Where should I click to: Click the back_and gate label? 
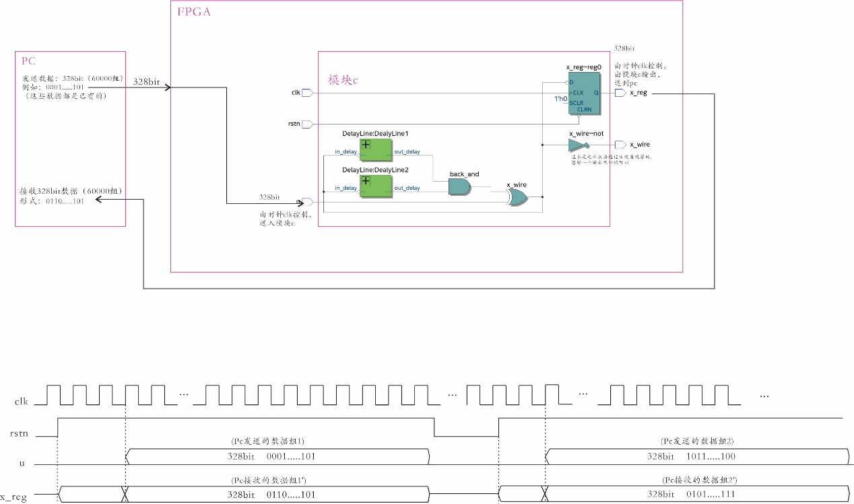pos(464,174)
